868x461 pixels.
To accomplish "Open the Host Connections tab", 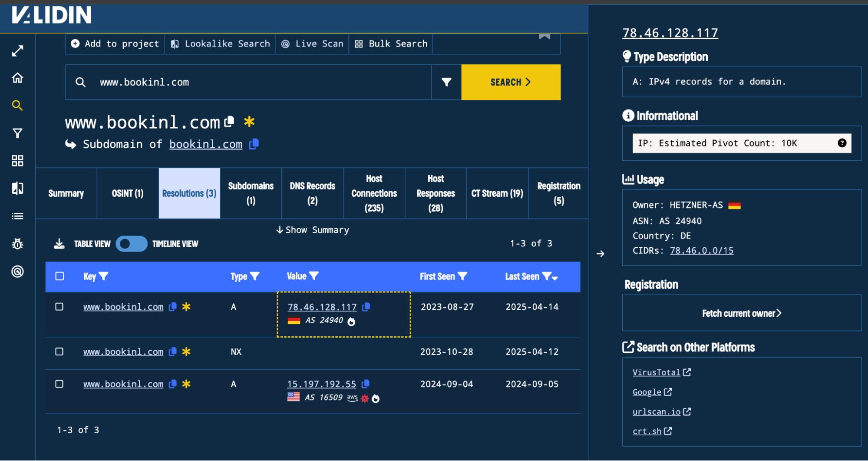I will click(374, 193).
